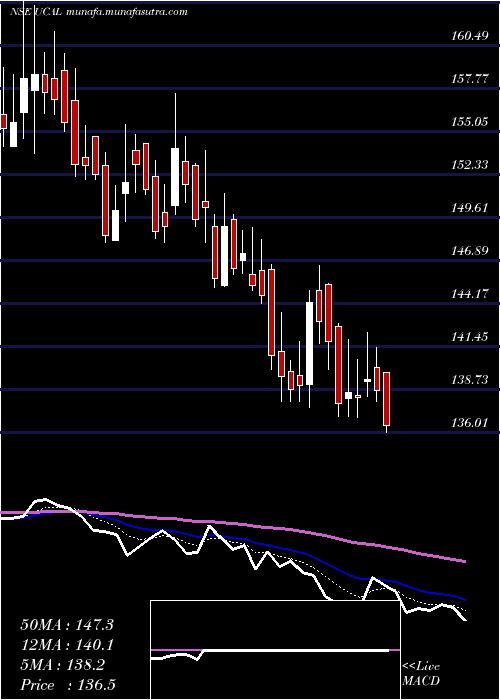
Task: Click the 5MA : 138.2 reading
Action: coord(63,665)
